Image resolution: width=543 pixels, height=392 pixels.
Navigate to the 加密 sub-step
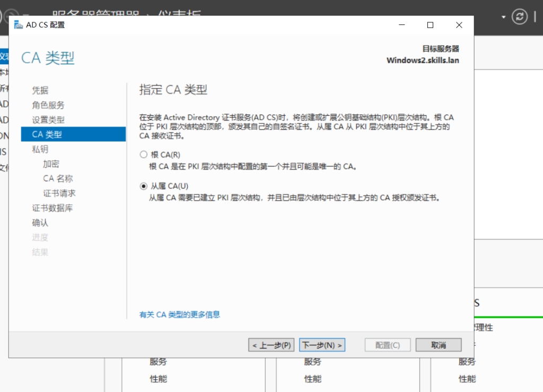pyautogui.click(x=51, y=164)
